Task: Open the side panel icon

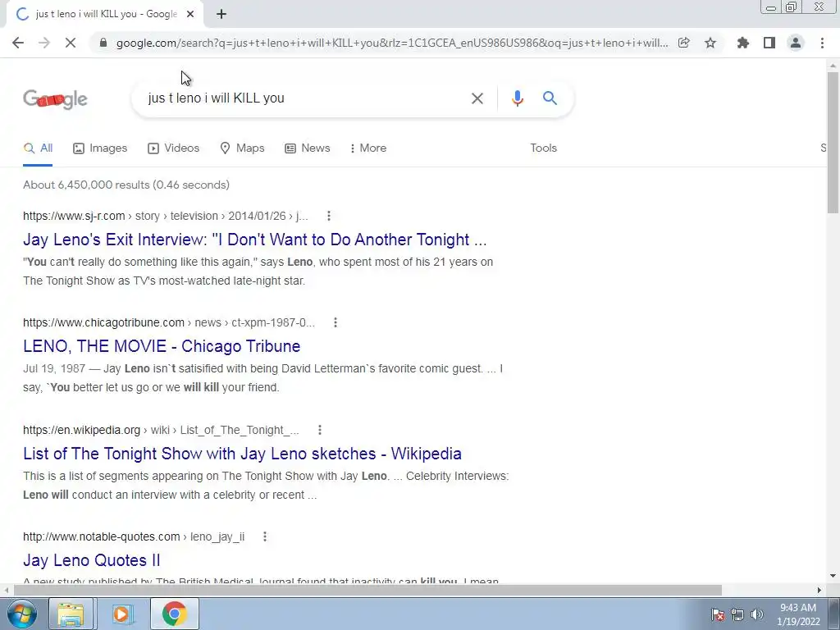Action: click(x=769, y=43)
